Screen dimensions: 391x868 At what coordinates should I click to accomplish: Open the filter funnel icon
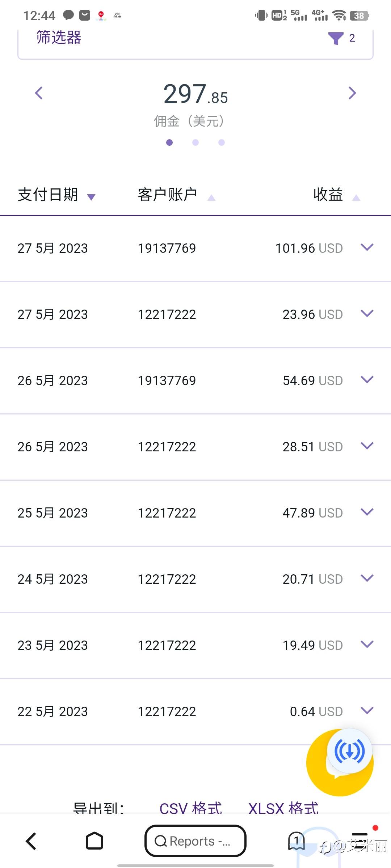[336, 38]
